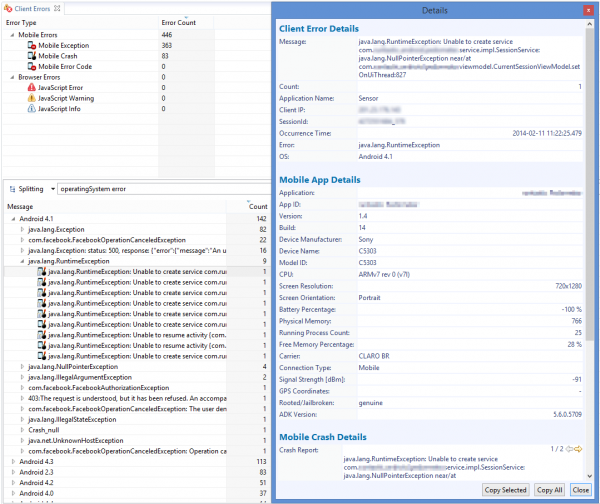The image size is (600, 504).
Task: Click the Mobile Crash icon
Action: [x=32, y=56]
